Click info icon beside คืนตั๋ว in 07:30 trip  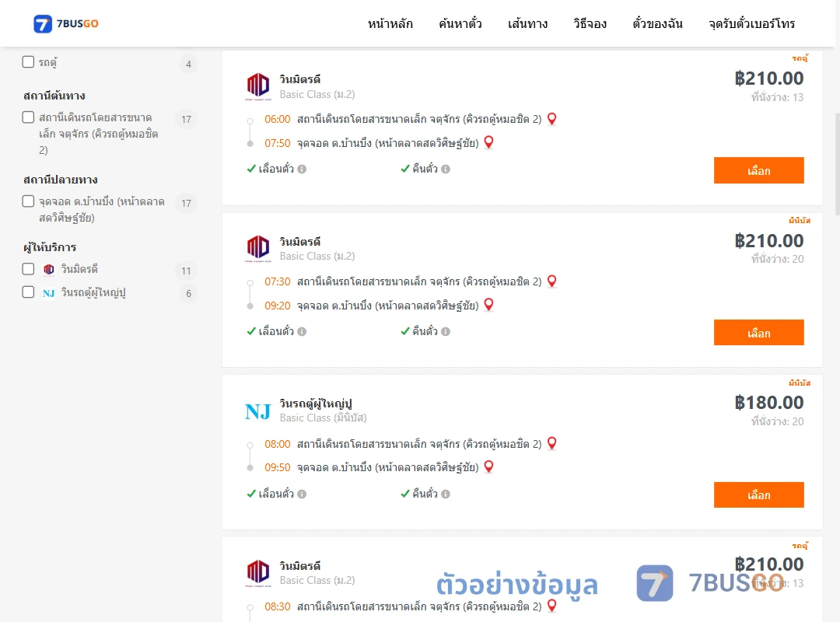click(446, 332)
